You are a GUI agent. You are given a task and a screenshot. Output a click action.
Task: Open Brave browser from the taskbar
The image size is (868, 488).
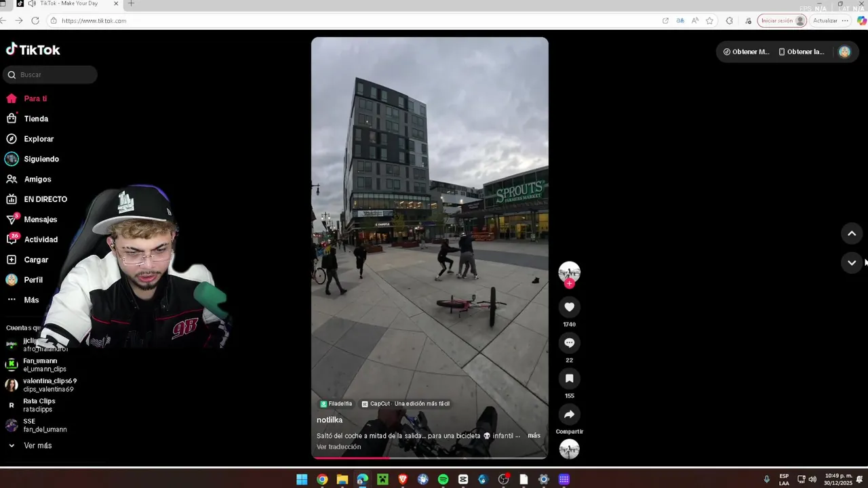click(403, 480)
